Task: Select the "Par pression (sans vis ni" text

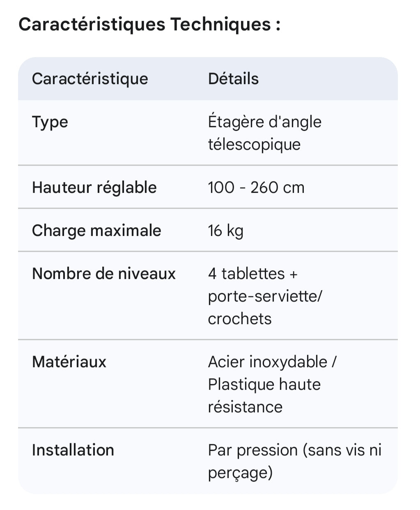Action: [x=295, y=450]
